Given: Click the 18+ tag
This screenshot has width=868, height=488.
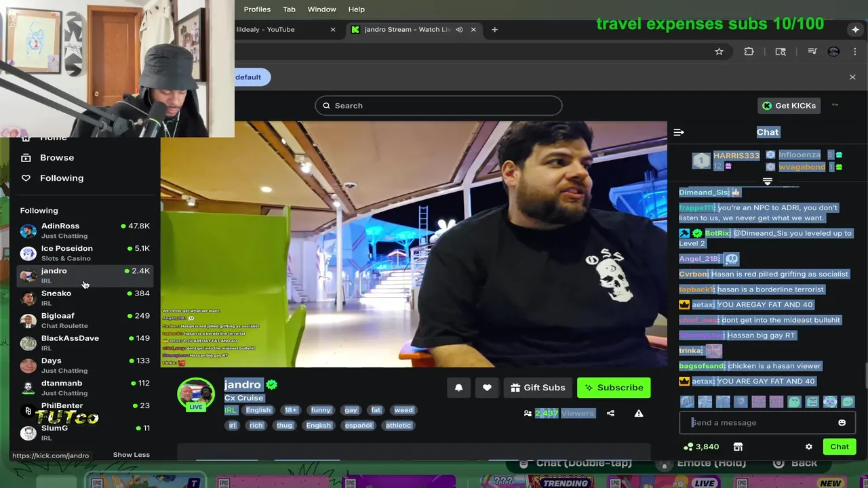Looking at the screenshot, I should pyautogui.click(x=291, y=410).
